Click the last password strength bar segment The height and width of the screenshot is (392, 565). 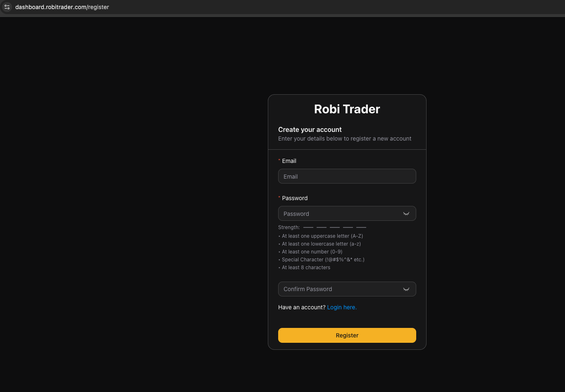click(361, 227)
